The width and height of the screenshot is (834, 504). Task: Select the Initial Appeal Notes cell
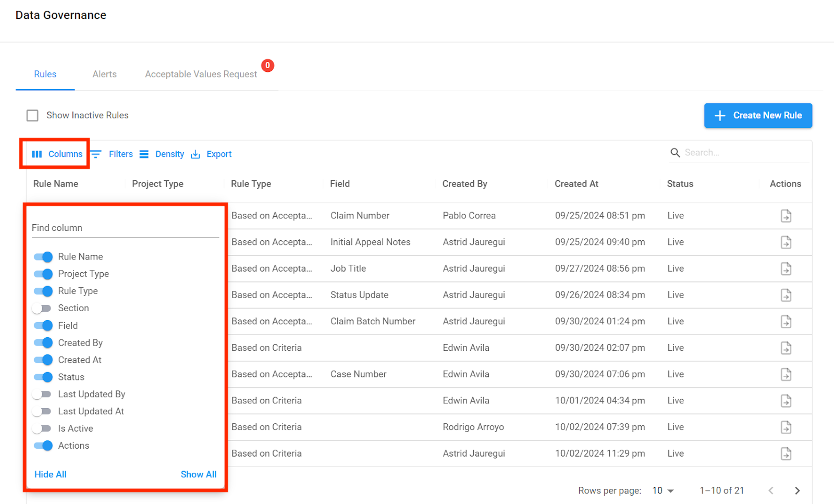[x=370, y=242]
